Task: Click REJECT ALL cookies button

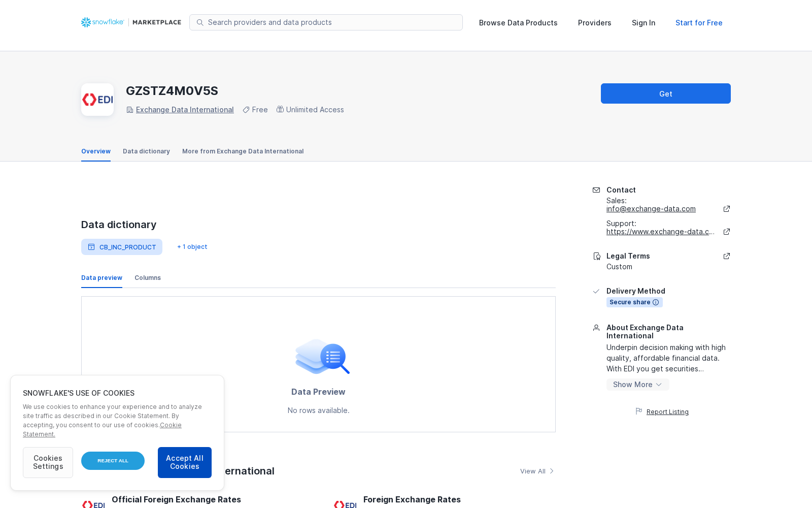Action: (113, 461)
